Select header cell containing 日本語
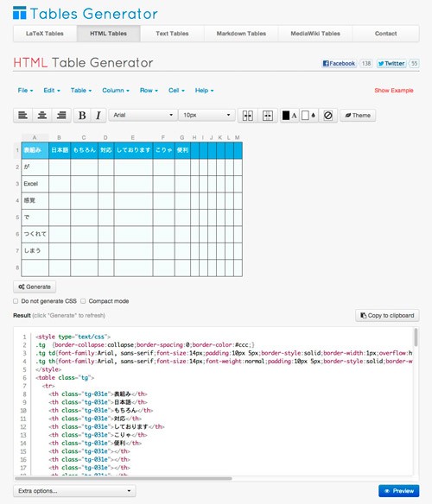The image size is (432, 504). pos(60,150)
